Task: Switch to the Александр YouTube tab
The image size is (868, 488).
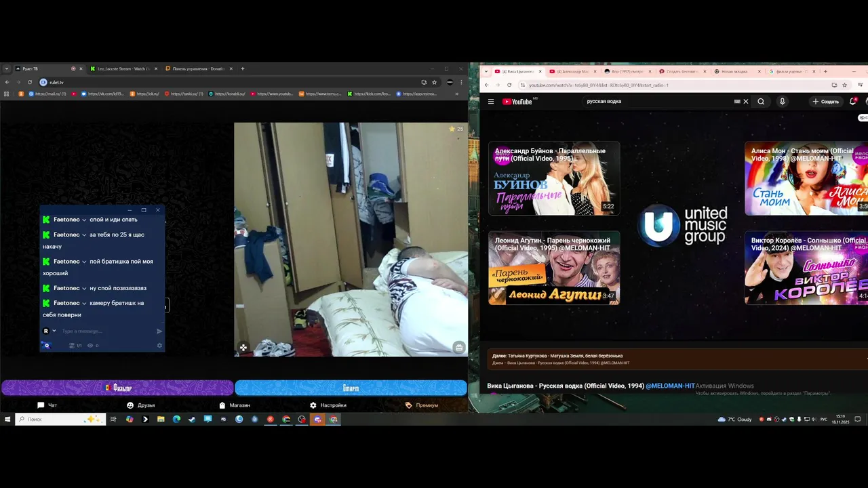Action: (572, 71)
